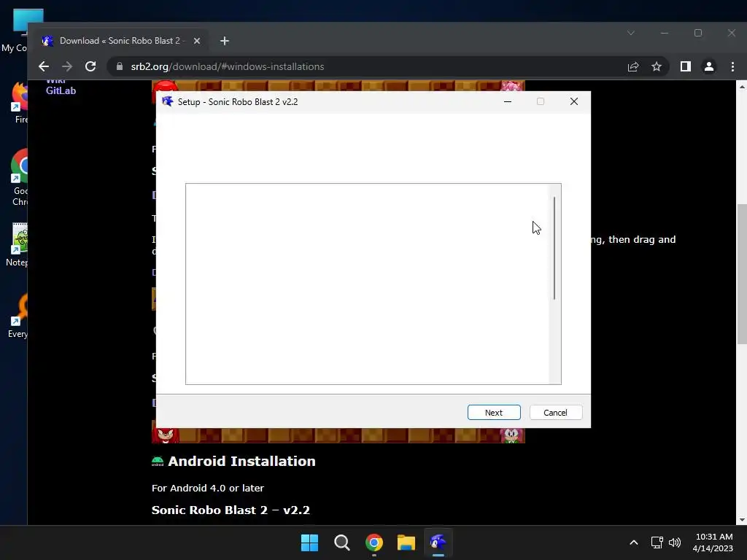Share this page from the address bar

pos(633,66)
